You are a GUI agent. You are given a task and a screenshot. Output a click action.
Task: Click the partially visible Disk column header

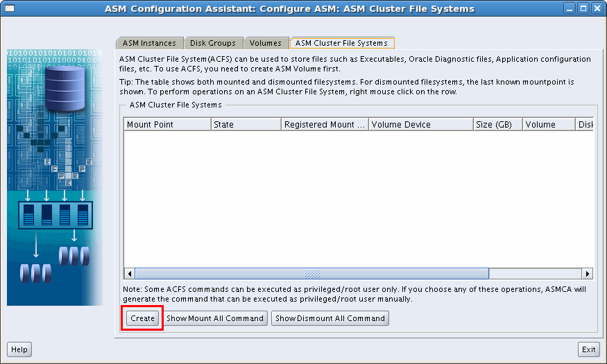(x=585, y=125)
